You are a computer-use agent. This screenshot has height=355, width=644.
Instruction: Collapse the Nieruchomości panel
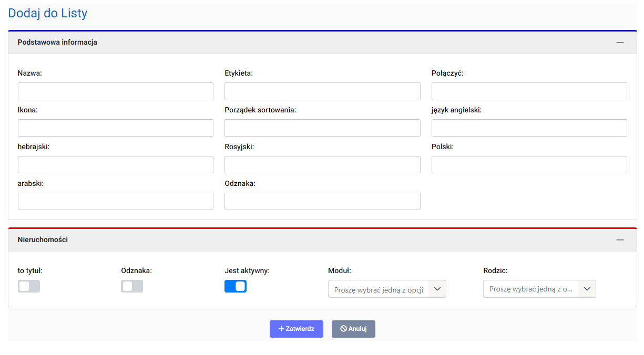coord(620,240)
